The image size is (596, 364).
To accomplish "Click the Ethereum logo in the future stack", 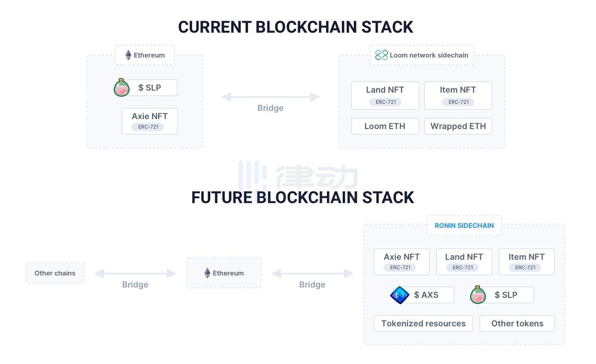I will coord(207,273).
